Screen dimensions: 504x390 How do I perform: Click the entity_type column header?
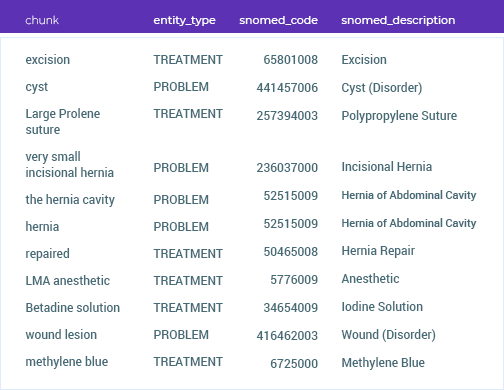(184, 20)
